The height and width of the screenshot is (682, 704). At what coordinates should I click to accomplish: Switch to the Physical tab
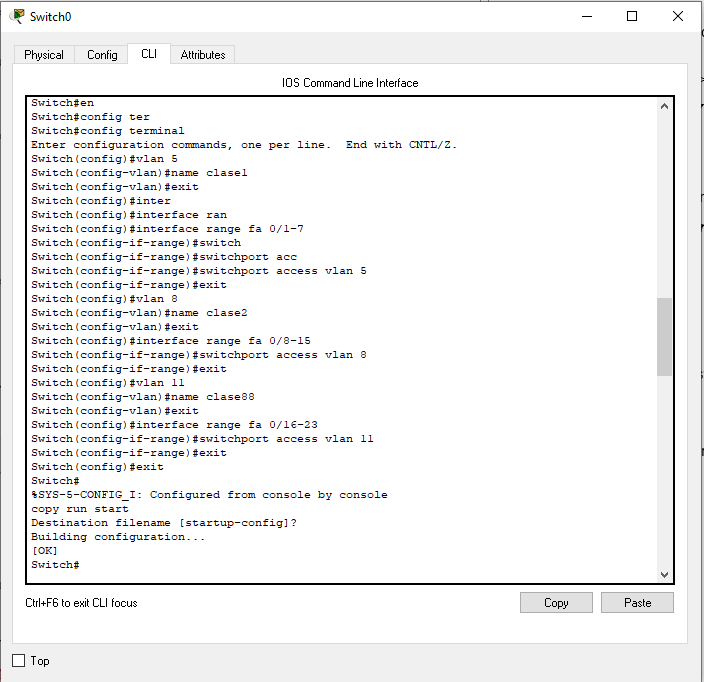click(x=44, y=55)
